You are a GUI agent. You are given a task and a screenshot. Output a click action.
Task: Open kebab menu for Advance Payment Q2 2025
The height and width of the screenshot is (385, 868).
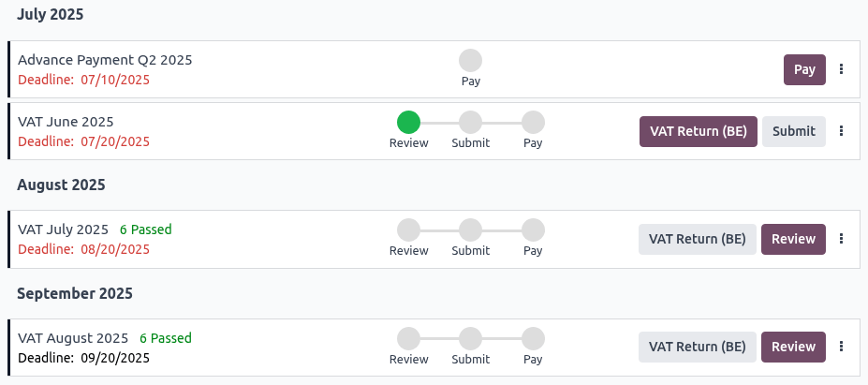[x=841, y=69]
